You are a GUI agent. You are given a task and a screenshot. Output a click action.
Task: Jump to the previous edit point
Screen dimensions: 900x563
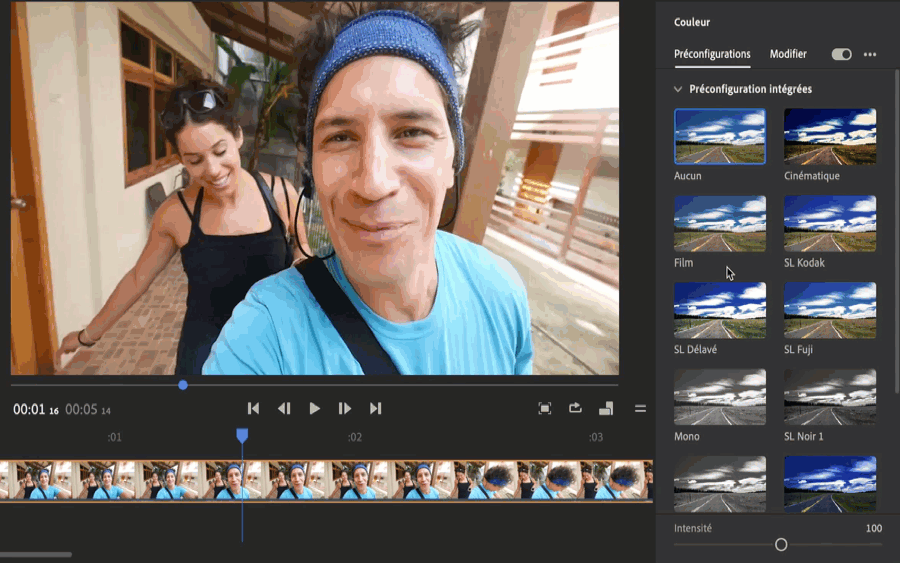click(x=253, y=408)
